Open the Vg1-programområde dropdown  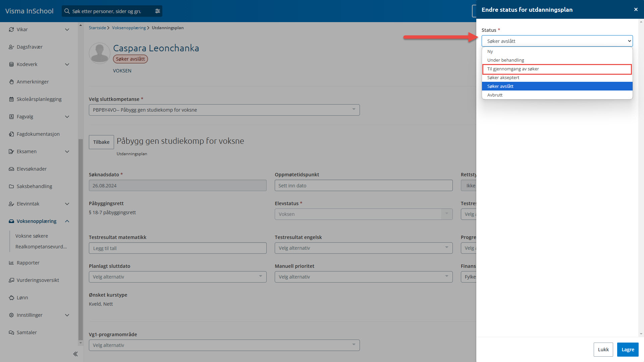tap(224, 345)
